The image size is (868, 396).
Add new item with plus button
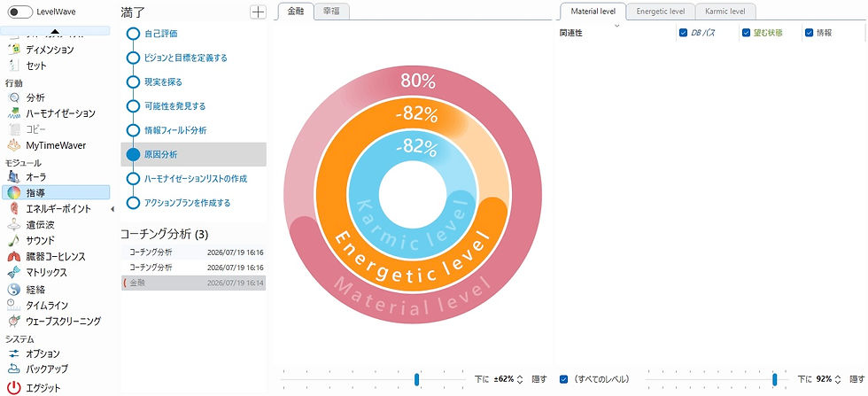coord(258,12)
